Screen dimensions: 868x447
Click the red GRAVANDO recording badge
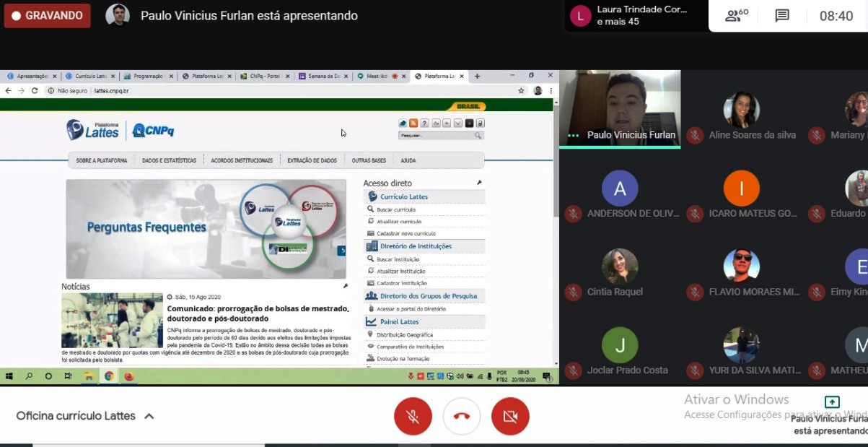coord(48,15)
